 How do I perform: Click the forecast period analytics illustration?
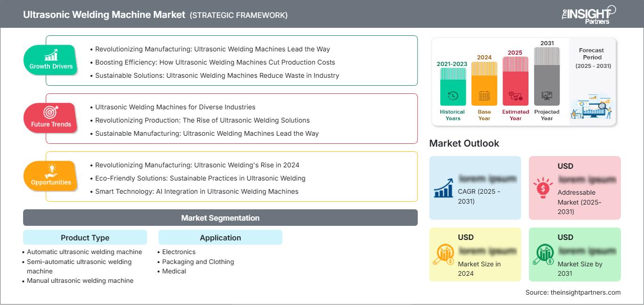591,107
